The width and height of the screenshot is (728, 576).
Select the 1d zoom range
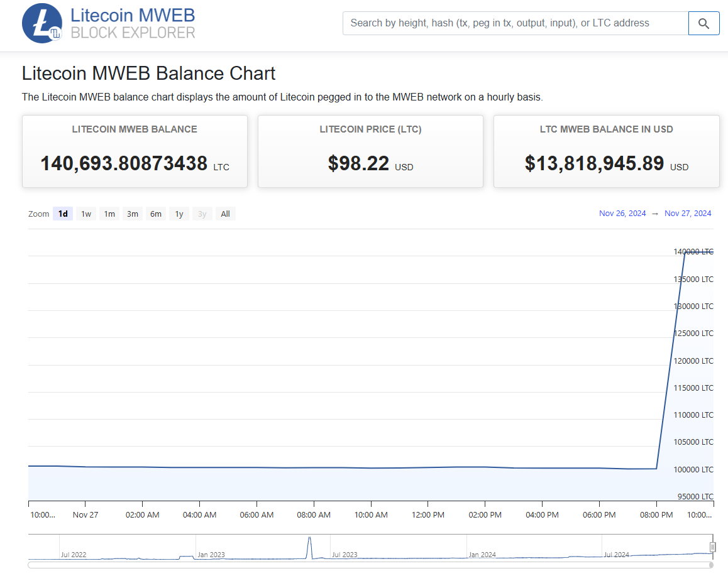point(63,214)
